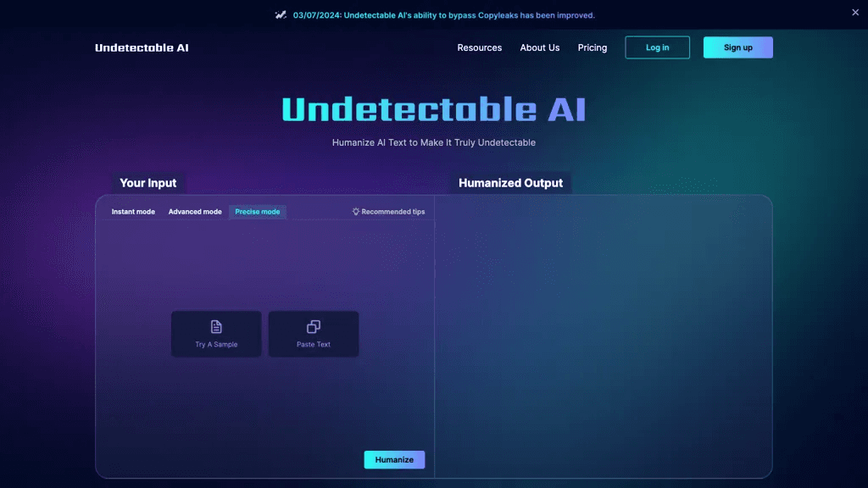Click the Paste Text clipboard icon
The image size is (868, 488).
(x=314, y=327)
